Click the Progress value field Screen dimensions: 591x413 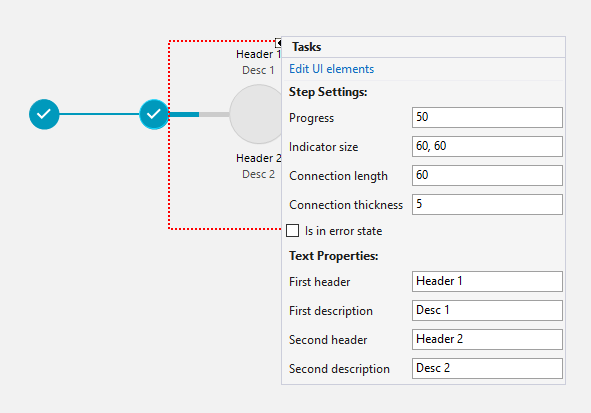487,118
